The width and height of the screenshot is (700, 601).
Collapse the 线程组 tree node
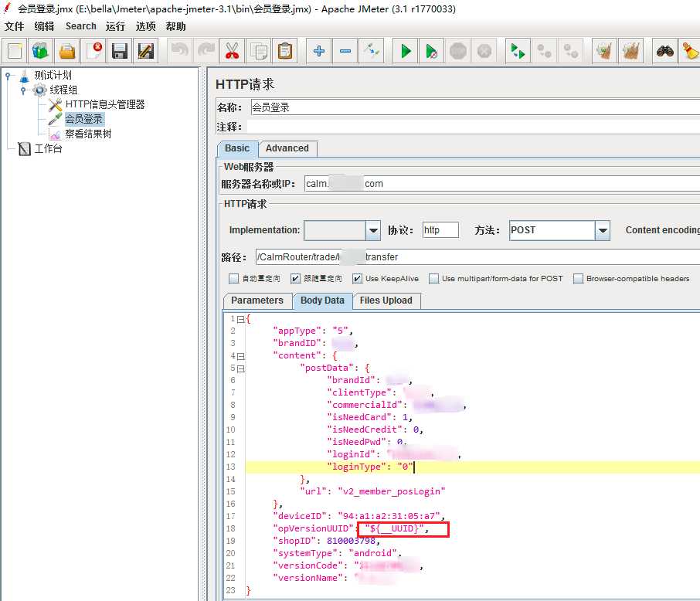pos(23,90)
